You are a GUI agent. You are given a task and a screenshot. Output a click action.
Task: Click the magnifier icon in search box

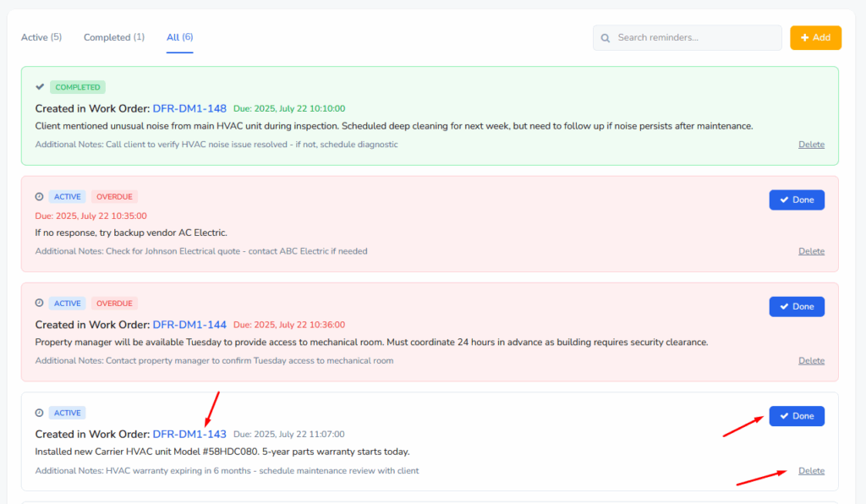point(606,38)
